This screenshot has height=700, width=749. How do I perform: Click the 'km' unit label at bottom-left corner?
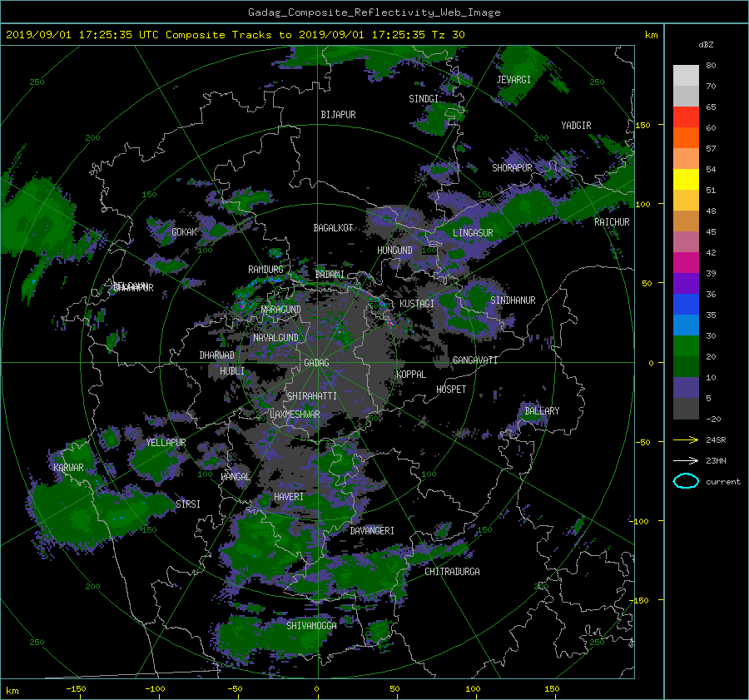coord(12,691)
